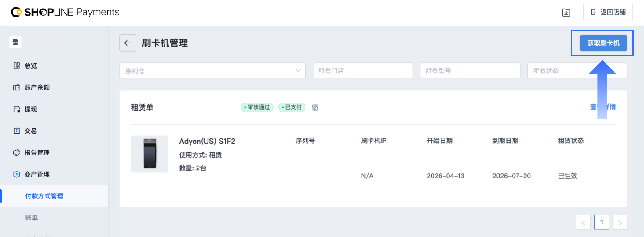Select 付款方式管理 in sidebar
Image resolution: width=644 pixels, height=237 pixels.
coord(44,196)
